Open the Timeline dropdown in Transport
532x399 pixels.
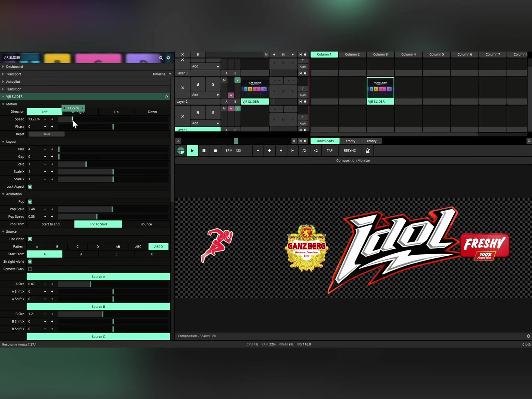[x=162, y=74]
